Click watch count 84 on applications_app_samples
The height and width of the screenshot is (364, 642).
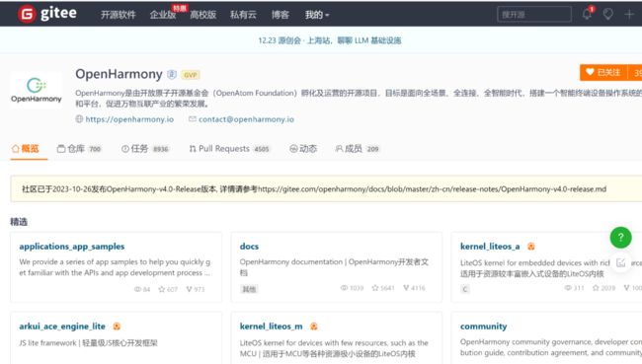142,289
